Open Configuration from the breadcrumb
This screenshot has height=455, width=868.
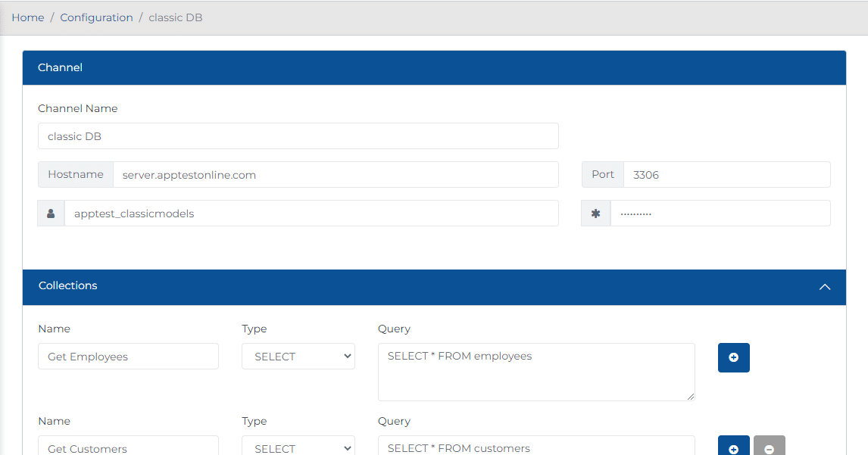(x=96, y=17)
